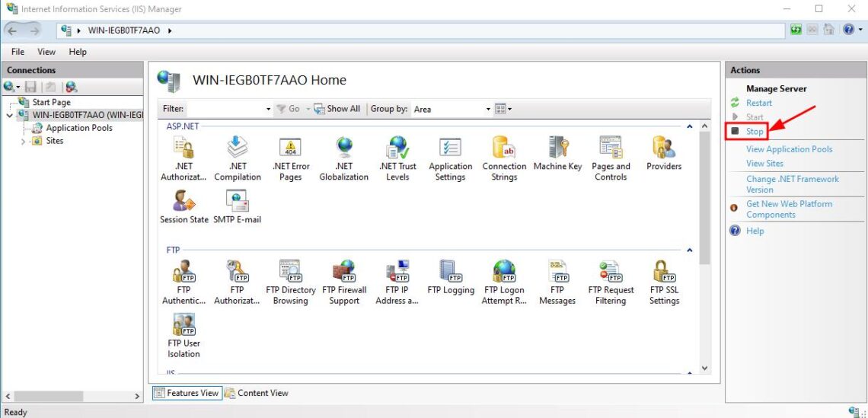Click the green refresh page toolbar icon

[x=796, y=30]
